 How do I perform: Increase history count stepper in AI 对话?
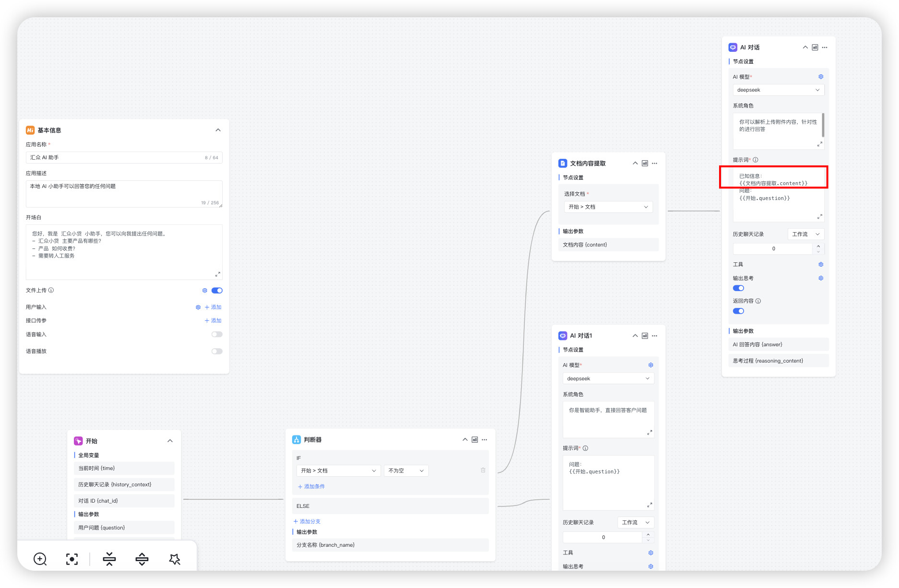(818, 246)
